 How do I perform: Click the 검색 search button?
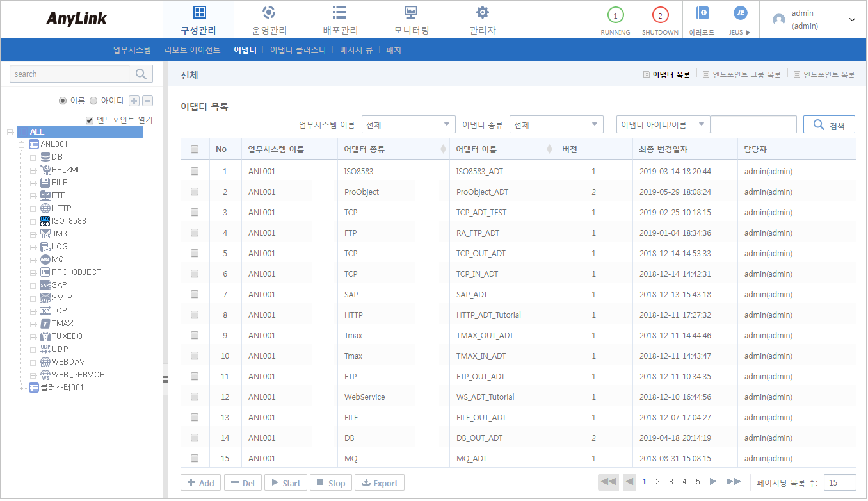tap(829, 125)
